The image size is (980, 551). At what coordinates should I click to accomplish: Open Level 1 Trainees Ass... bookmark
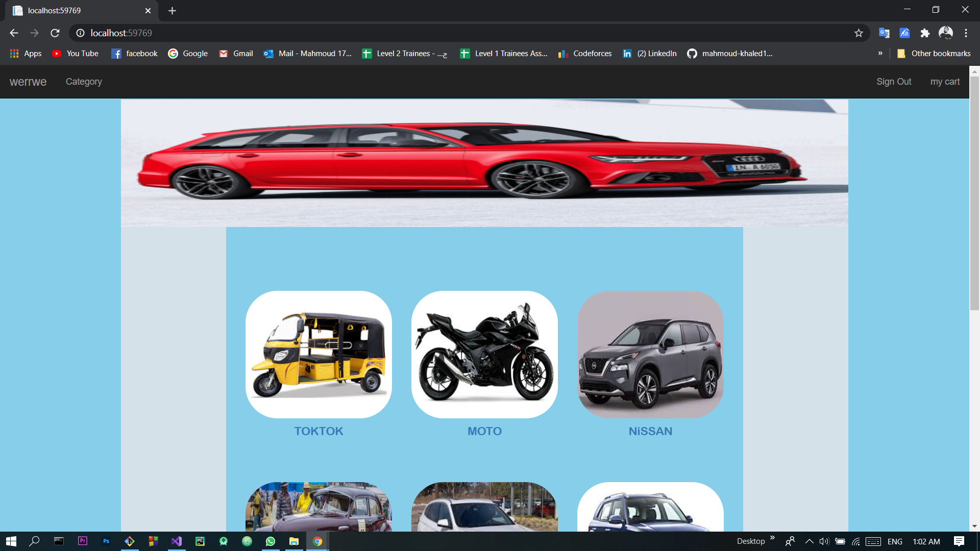pyautogui.click(x=504, y=54)
